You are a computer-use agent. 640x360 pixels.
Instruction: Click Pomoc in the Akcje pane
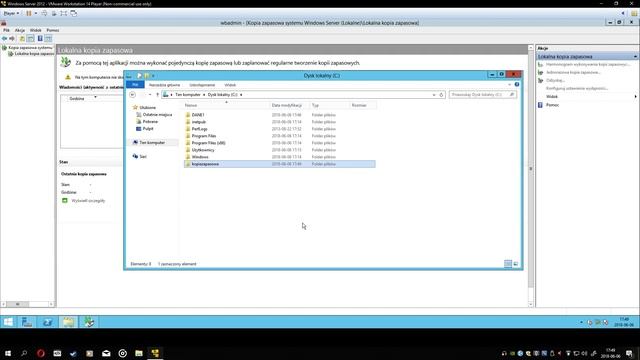(552, 105)
